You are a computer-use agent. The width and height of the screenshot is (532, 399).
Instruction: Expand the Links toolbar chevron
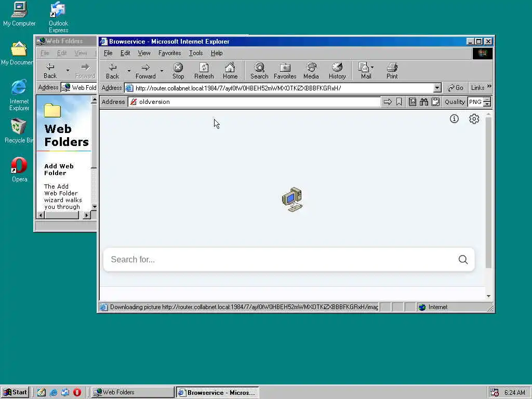489,87
